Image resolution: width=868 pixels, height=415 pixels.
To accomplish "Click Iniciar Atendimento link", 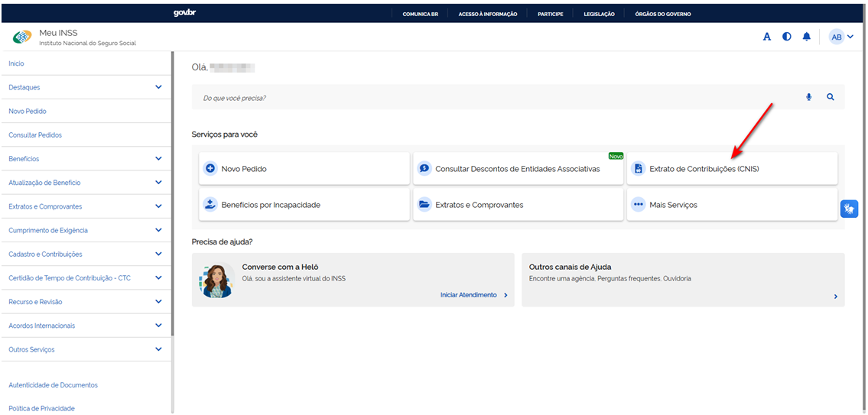I will click(468, 295).
